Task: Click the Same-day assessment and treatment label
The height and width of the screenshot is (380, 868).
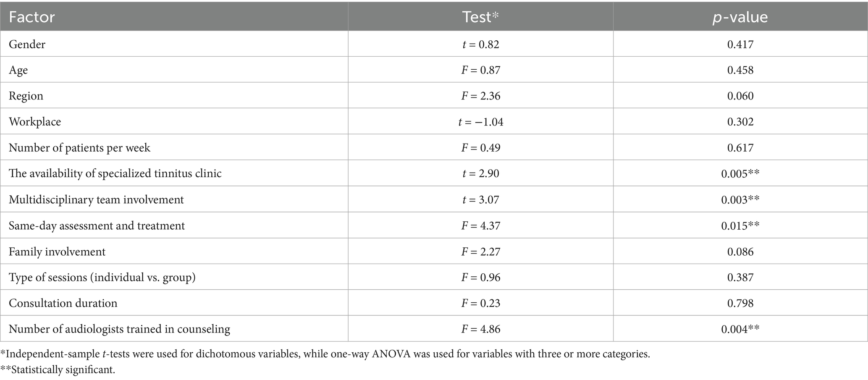Action: tap(97, 225)
